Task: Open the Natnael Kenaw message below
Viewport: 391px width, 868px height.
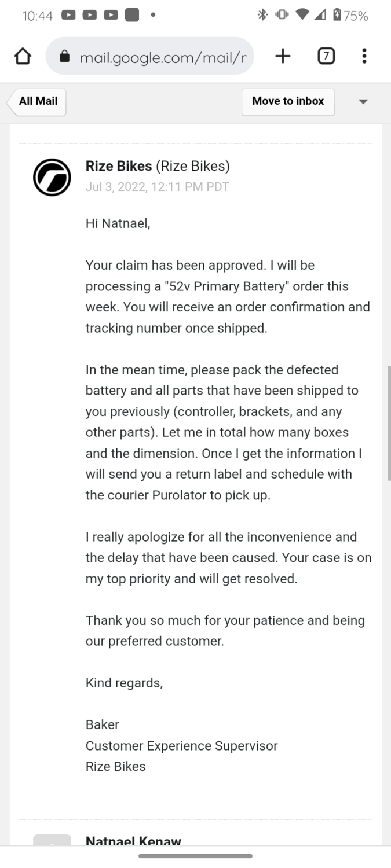Action: point(133,841)
